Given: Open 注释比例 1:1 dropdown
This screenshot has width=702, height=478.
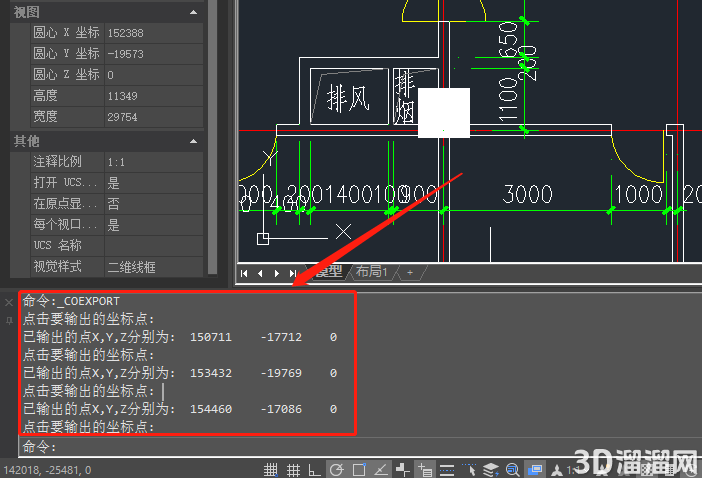Looking at the screenshot, I should tap(154, 162).
